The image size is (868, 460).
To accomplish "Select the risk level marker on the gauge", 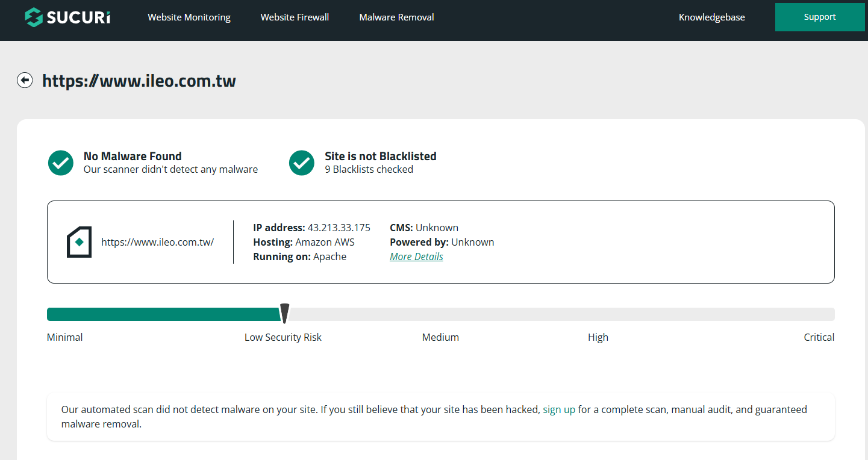I will click(x=284, y=314).
